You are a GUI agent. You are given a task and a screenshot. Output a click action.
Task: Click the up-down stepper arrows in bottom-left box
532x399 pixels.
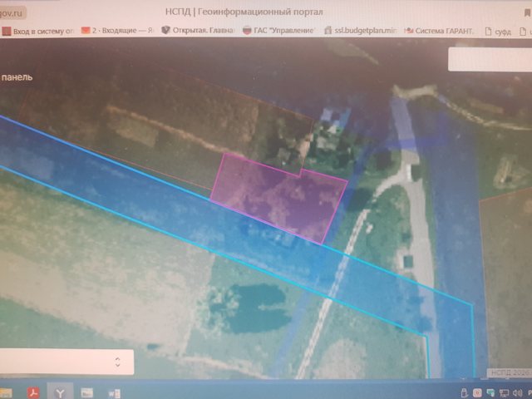[118, 362]
